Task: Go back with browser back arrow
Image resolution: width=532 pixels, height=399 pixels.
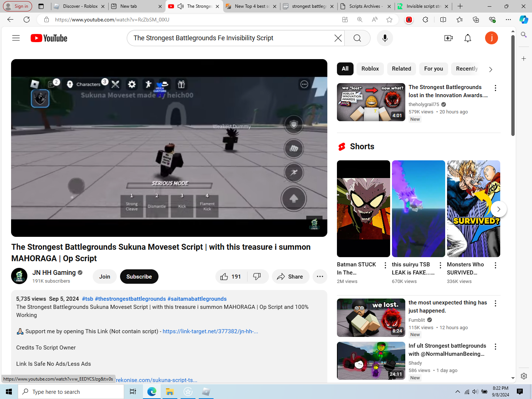Action: 10,20
